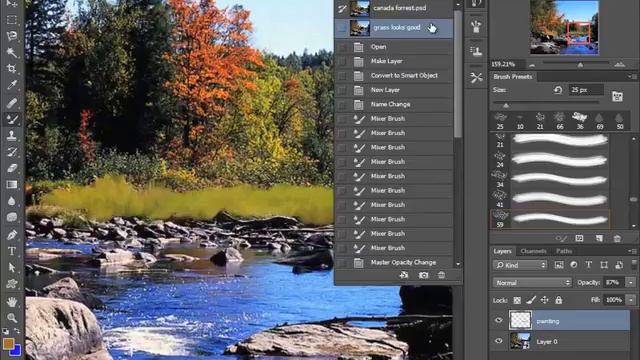
Task: Select the Path Selection arrow tool
Action: (x=12, y=267)
